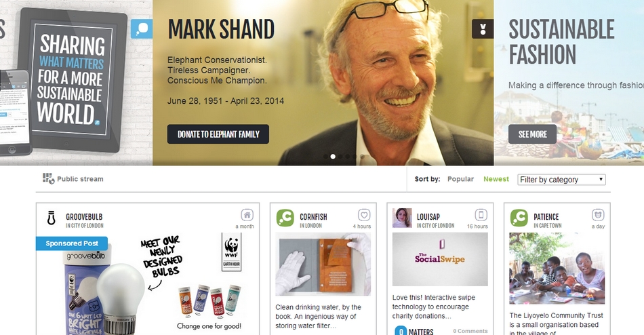Sort the stream by Newest
644x335 pixels.
(x=496, y=179)
